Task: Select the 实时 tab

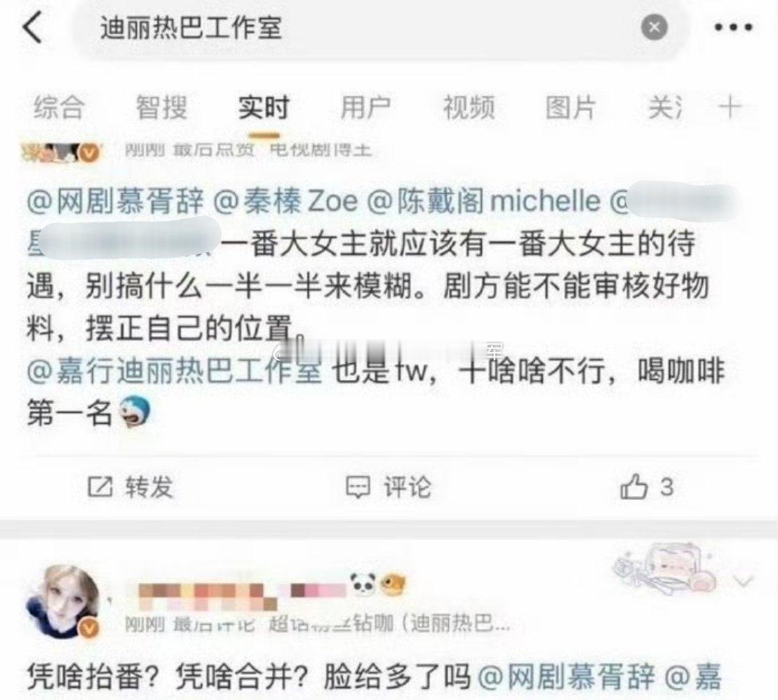Action: (x=264, y=107)
